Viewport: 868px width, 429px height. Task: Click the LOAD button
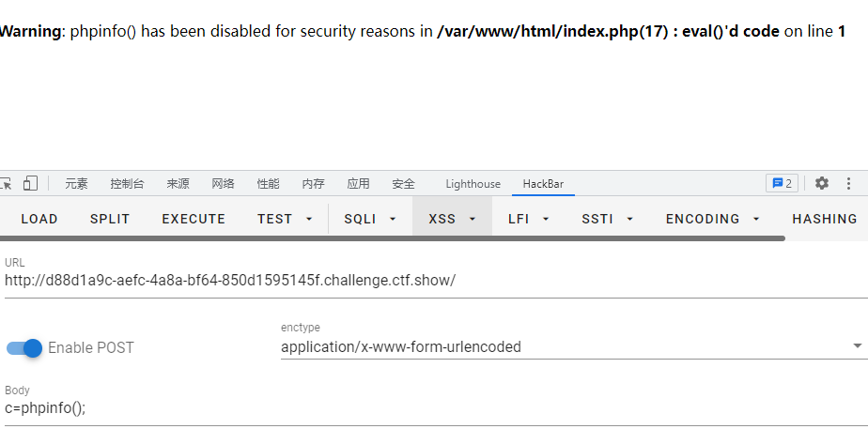(x=39, y=219)
